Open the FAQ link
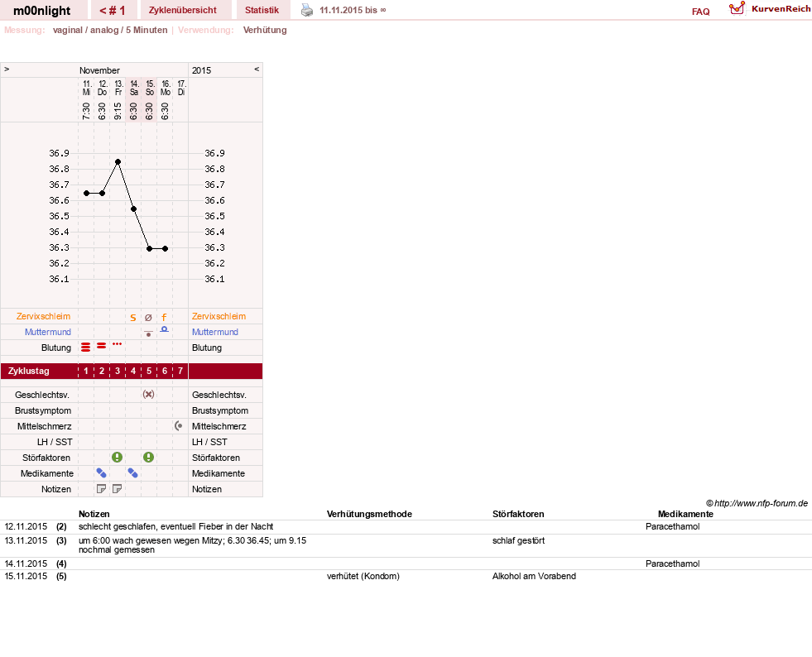Screen dimensions: 812x657 [700, 12]
